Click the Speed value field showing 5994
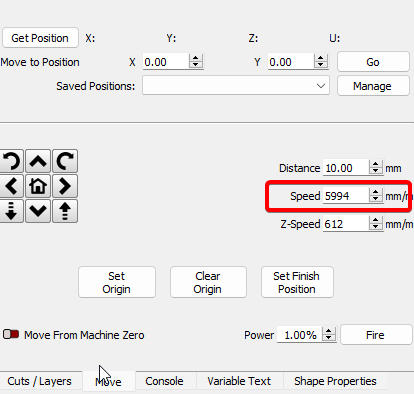Viewport: 414px width, 394px height. tap(346, 196)
